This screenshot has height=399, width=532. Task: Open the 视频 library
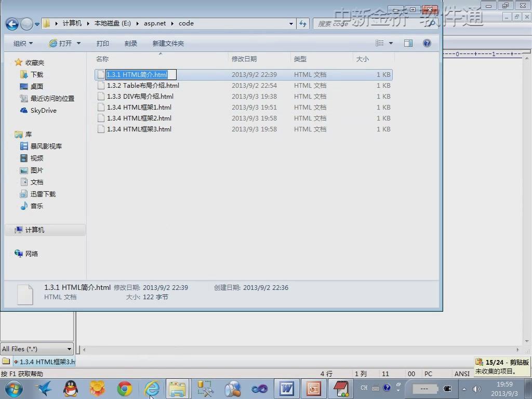(37, 158)
